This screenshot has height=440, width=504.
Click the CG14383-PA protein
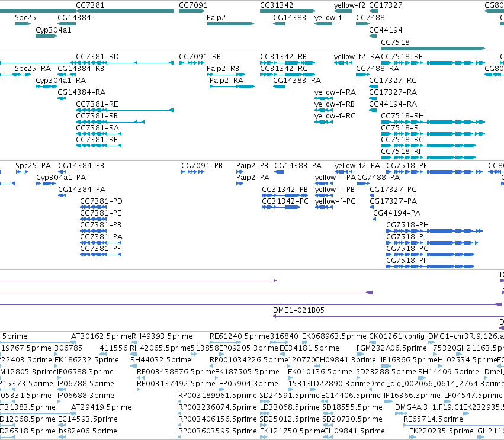(280, 172)
